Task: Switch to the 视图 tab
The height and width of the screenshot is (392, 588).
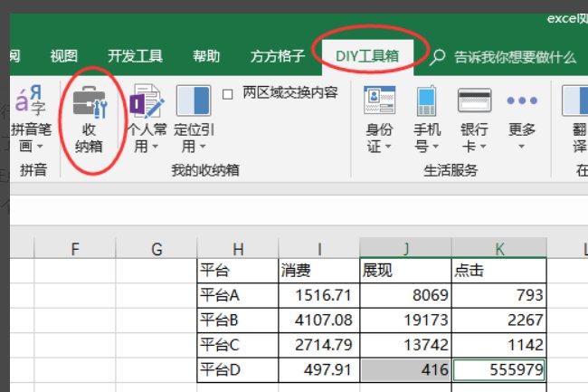Action: click(64, 56)
